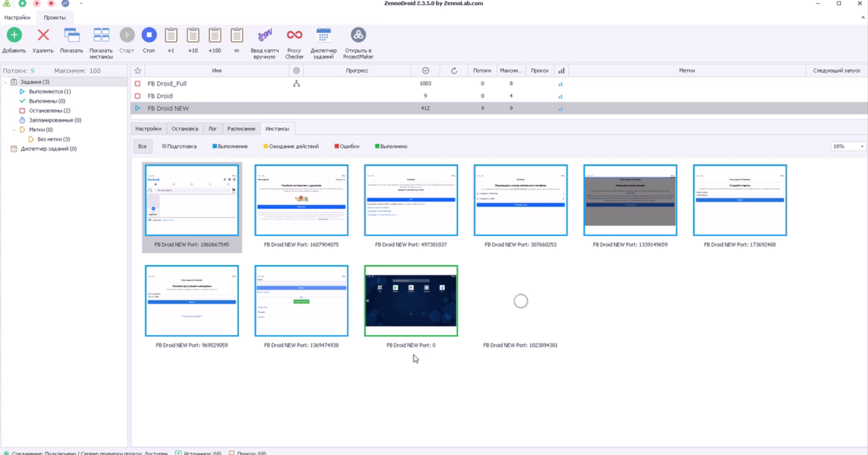Click the Все filter button

click(x=142, y=147)
